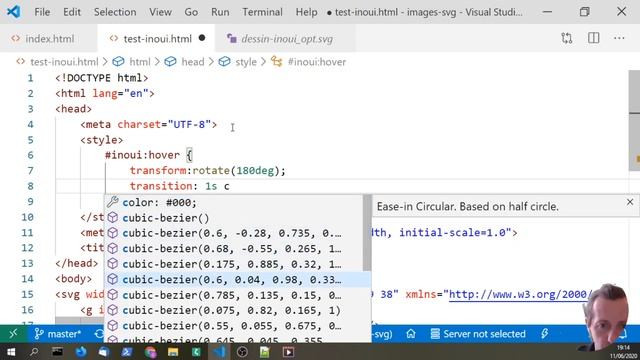This screenshot has width=640, height=360.
Task: Click the style breadcrumb segment
Action: [x=246, y=62]
